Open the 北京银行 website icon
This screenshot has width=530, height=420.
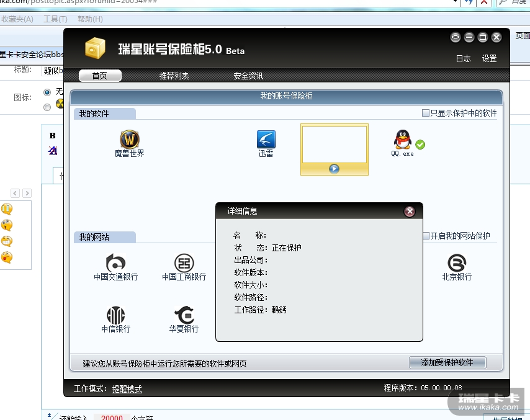(457, 267)
